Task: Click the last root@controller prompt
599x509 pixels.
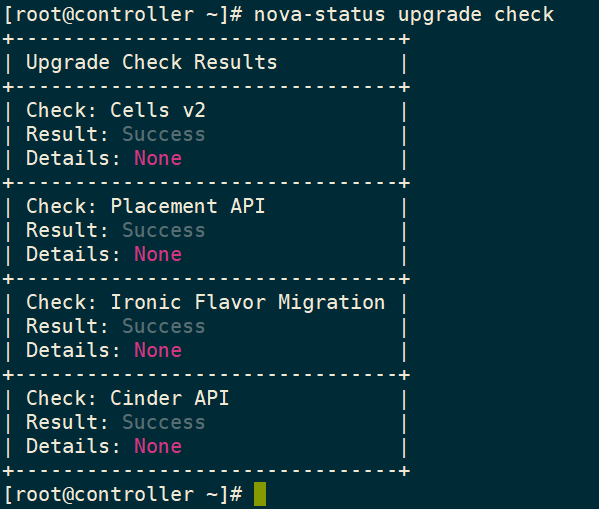Action: (x=123, y=494)
